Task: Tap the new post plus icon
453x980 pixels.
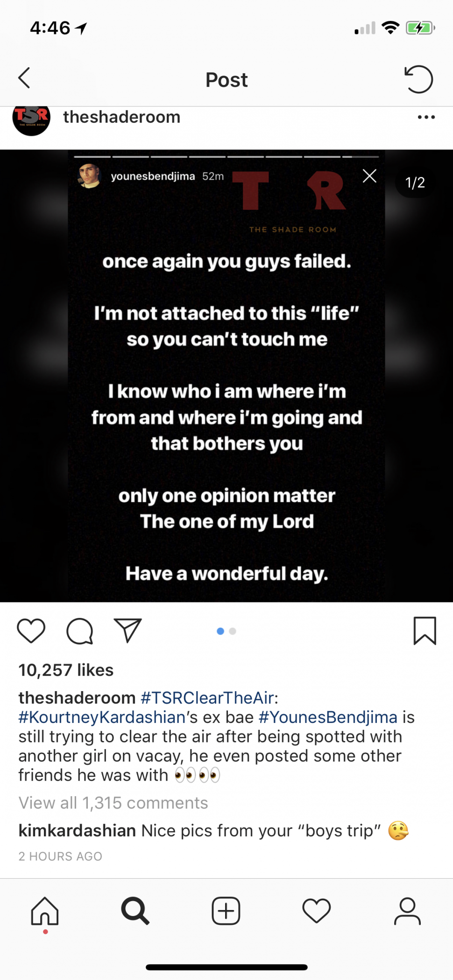Action: point(226,911)
